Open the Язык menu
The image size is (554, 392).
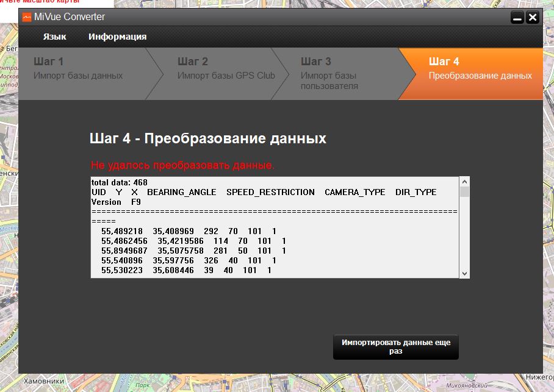coord(54,37)
